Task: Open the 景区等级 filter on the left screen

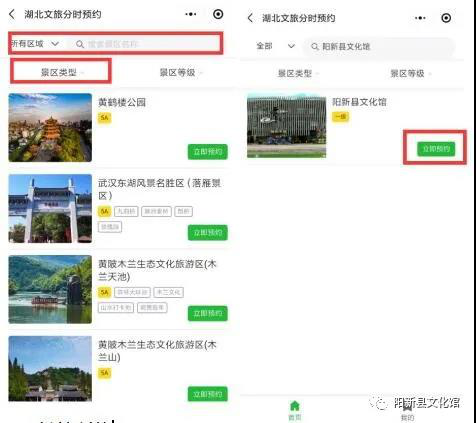Action: (x=180, y=72)
